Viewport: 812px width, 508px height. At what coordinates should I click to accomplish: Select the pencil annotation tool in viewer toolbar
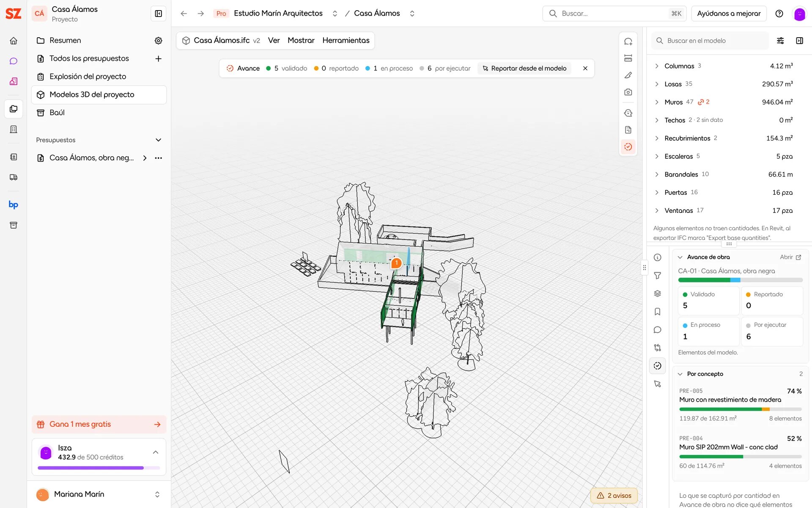click(x=628, y=75)
